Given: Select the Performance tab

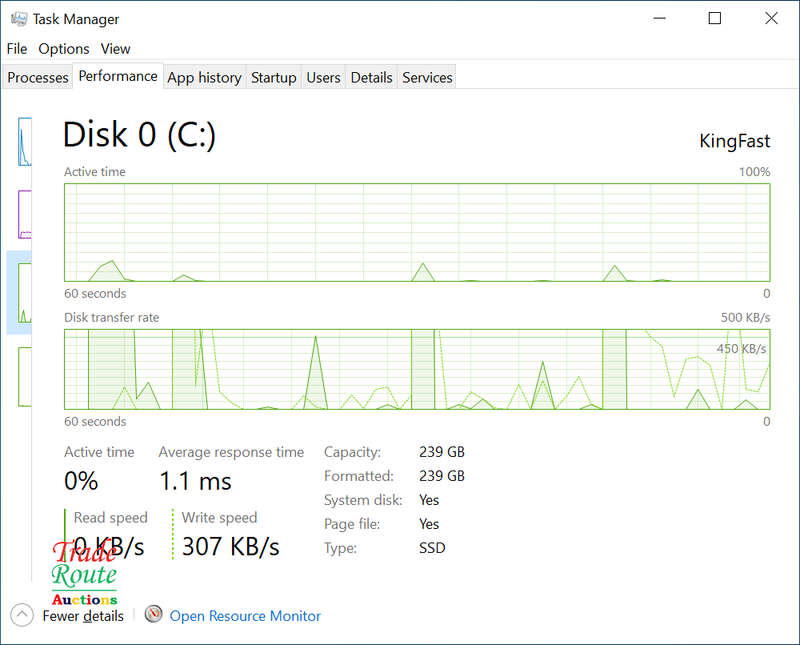Looking at the screenshot, I should (118, 76).
